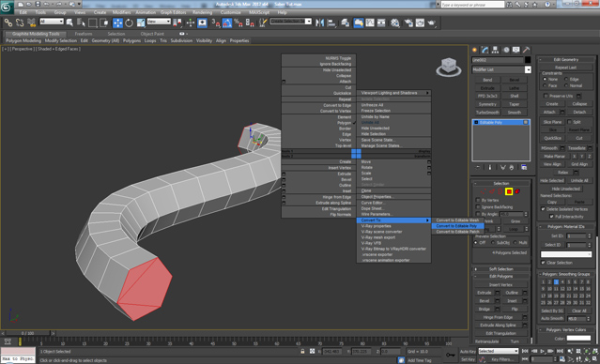
Task: Open the Modify command panel tab
Action: click(485, 50)
